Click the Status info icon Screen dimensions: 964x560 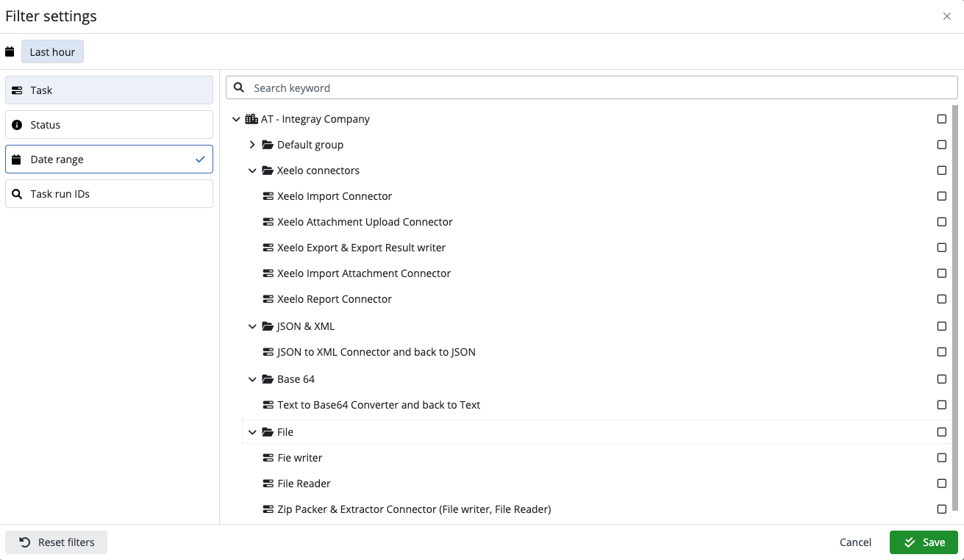17,124
